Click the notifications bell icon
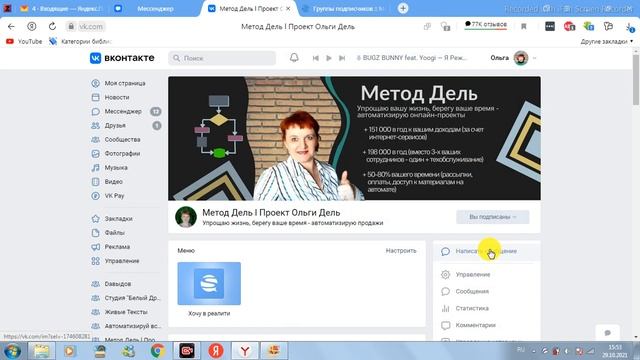This screenshot has height=360, width=640. 294,58
